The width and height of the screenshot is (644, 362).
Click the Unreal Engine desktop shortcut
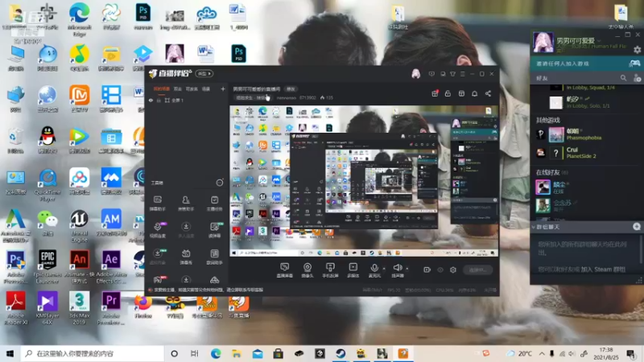tap(79, 226)
